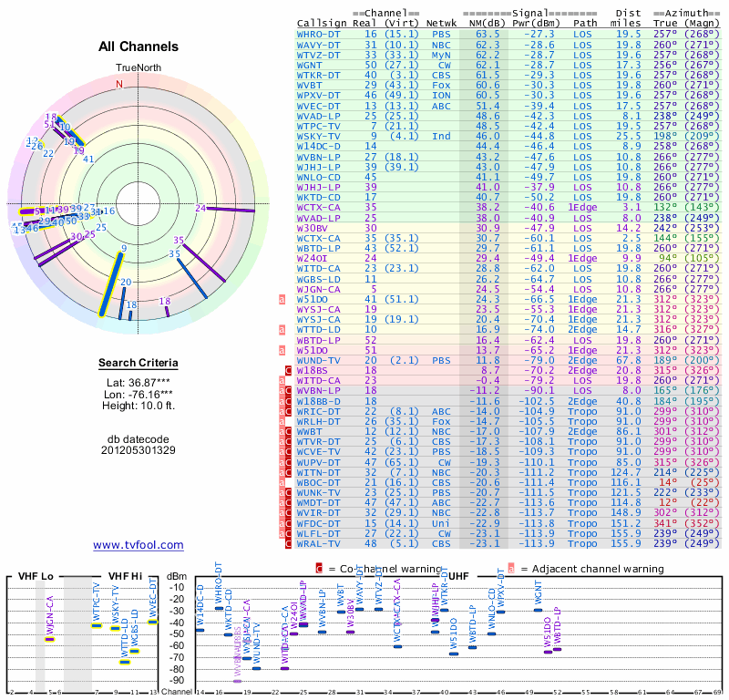Select the W30BV callsign in the table

(313, 228)
